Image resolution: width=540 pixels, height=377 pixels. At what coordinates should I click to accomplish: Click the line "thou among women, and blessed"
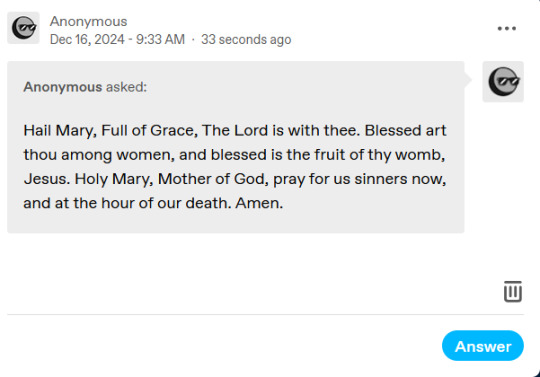click(234, 155)
